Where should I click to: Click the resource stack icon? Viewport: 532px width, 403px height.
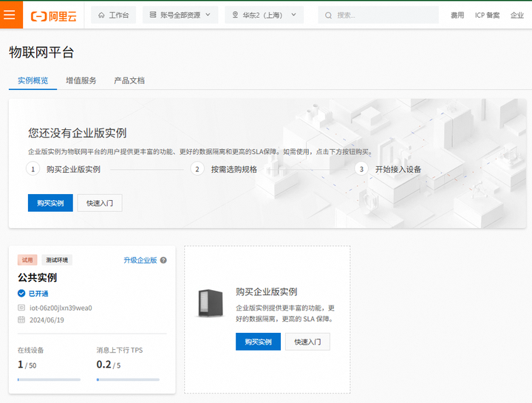click(153, 15)
